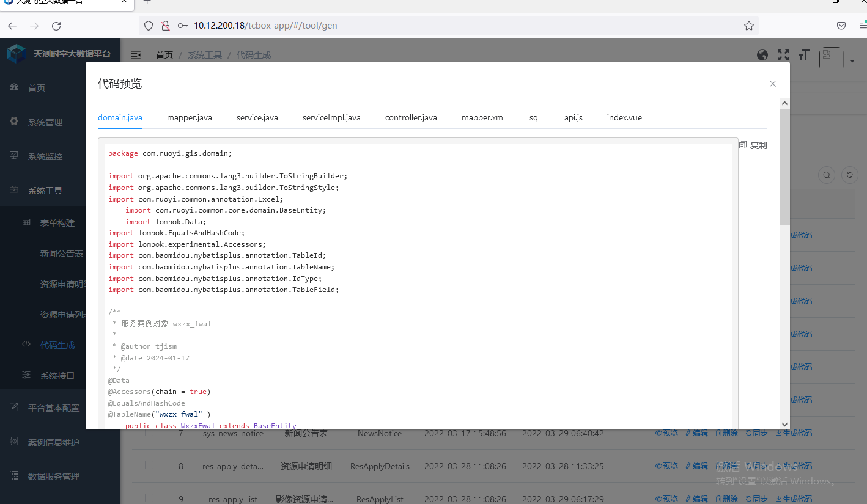Switch to the mapper.xml tab
The width and height of the screenshot is (867, 504).
click(x=483, y=117)
